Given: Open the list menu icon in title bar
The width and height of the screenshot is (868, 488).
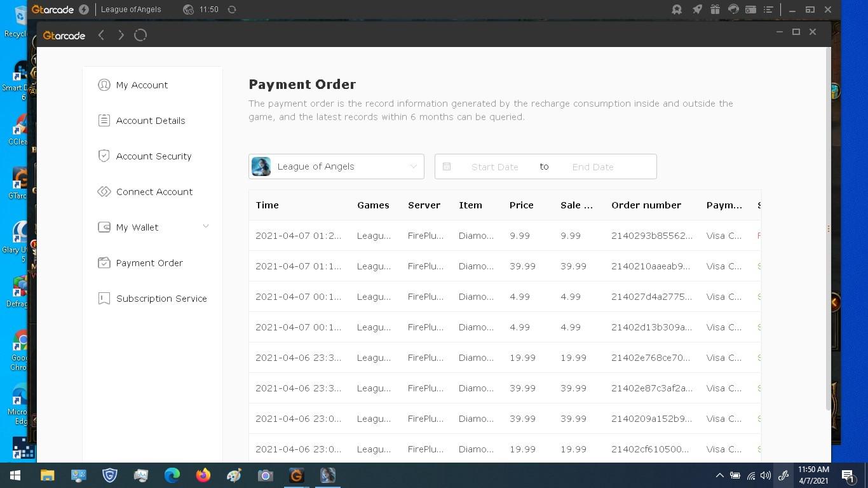Looking at the screenshot, I should [x=768, y=10].
